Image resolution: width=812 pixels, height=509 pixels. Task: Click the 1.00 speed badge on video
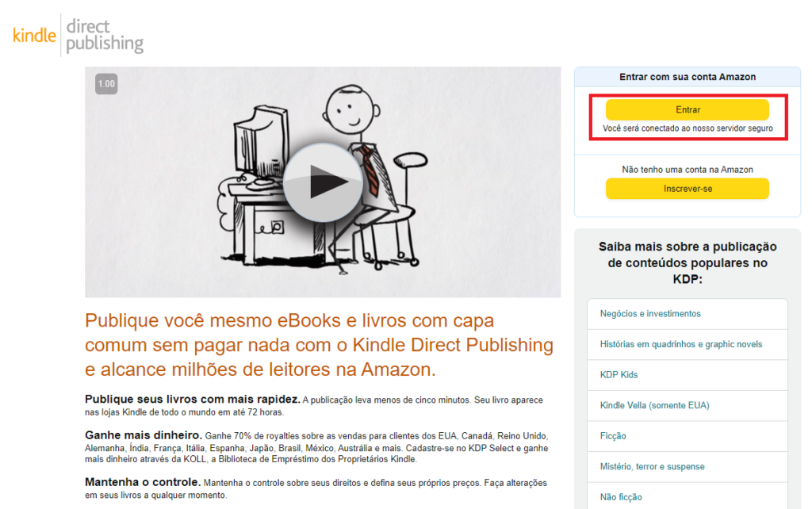tap(106, 84)
